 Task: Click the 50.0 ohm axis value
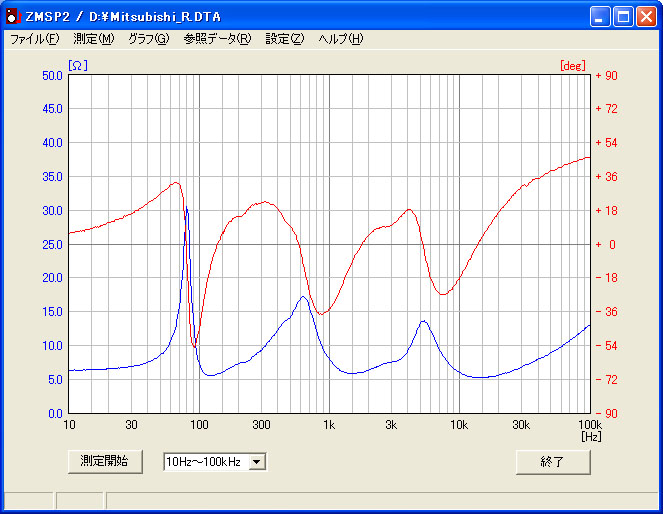click(x=52, y=76)
